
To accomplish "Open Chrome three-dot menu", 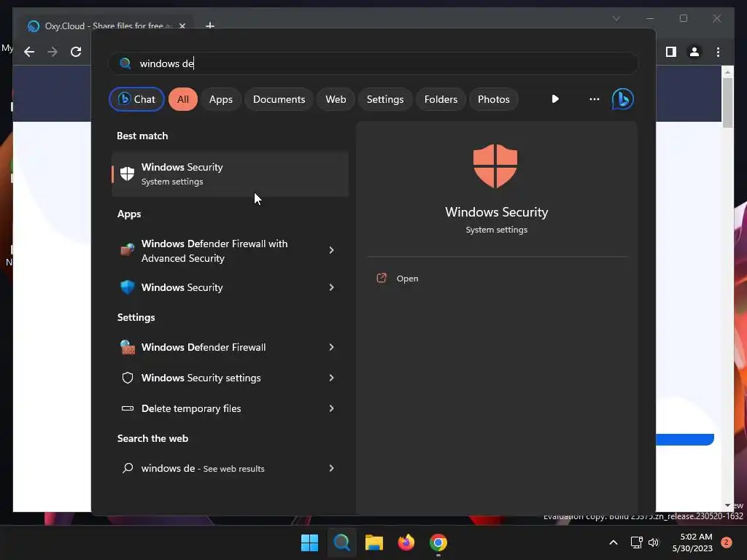I will (718, 52).
